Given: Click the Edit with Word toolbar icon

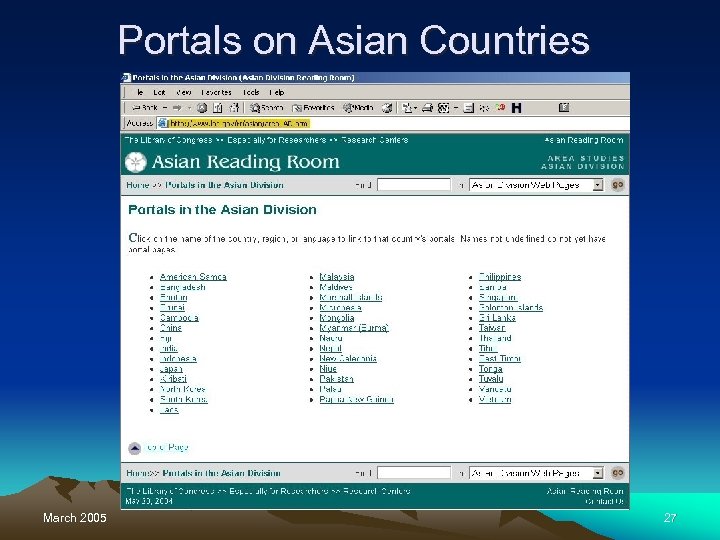Looking at the screenshot, I should [443, 108].
